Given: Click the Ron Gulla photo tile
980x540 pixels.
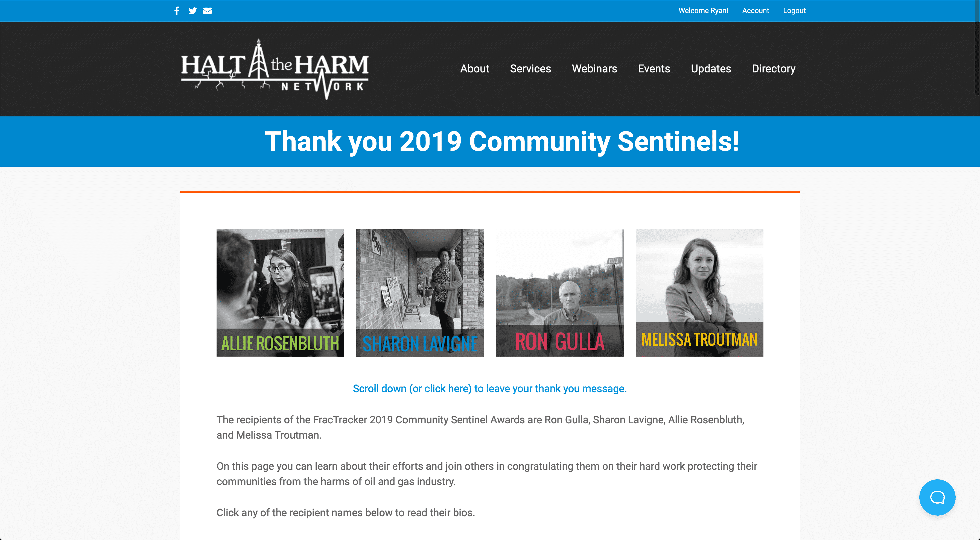Looking at the screenshot, I should (560, 292).
